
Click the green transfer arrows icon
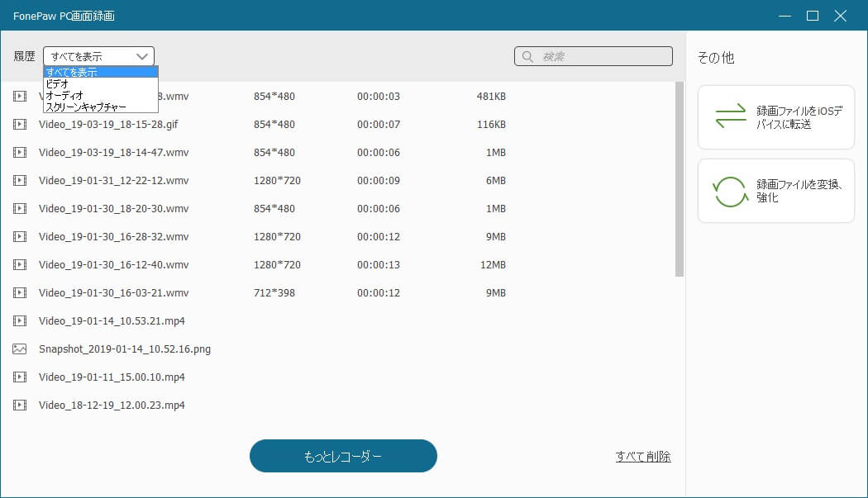click(731, 116)
